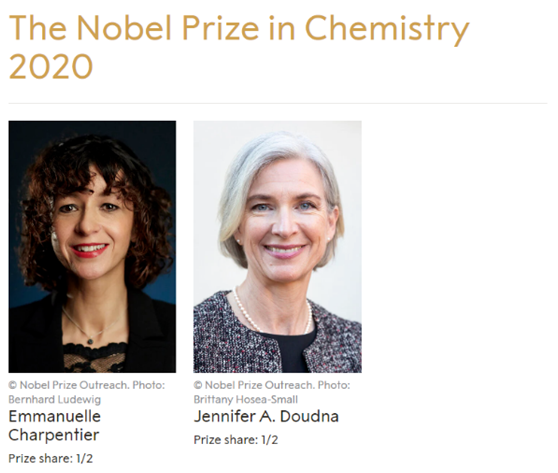Viewport: 558px width, 473px height.
Task: Open Jennifer A. Doudna's portrait photo
Action: pyautogui.click(x=278, y=247)
